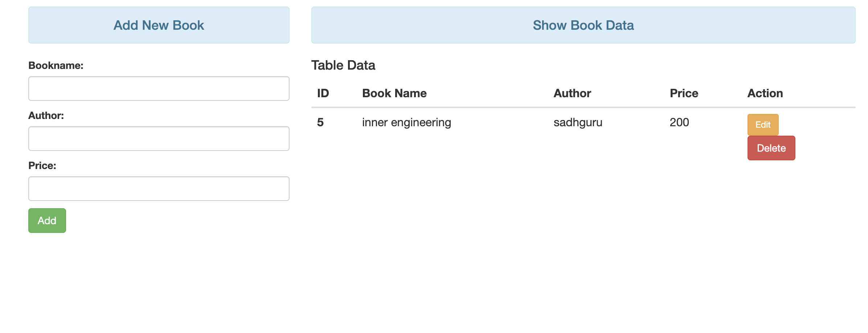Click the Show Book Data header panel

coord(584,25)
